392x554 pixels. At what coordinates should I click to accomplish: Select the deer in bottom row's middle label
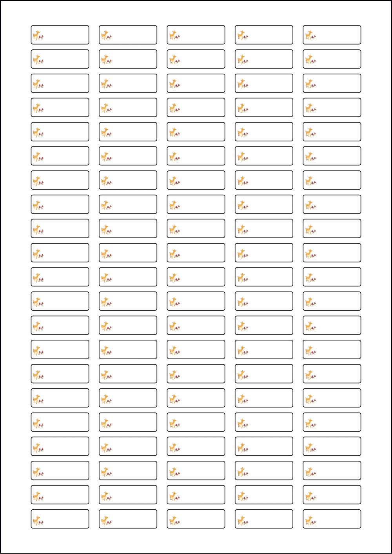[x=172, y=520]
